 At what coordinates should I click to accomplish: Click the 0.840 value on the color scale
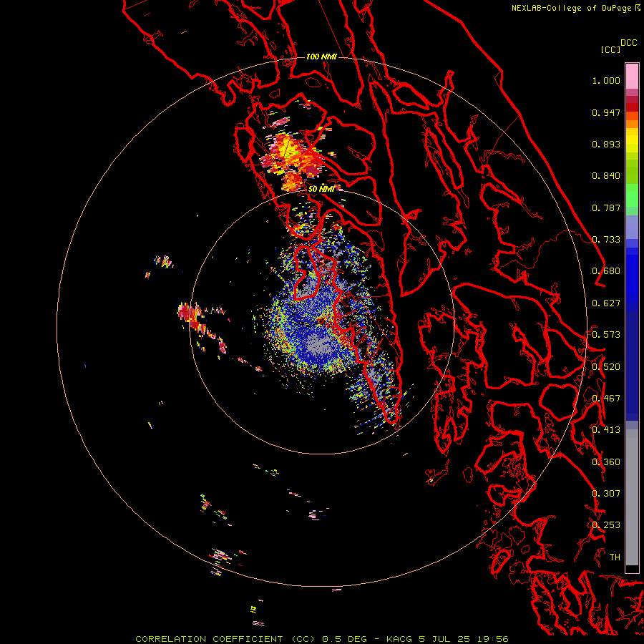(x=606, y=176)
